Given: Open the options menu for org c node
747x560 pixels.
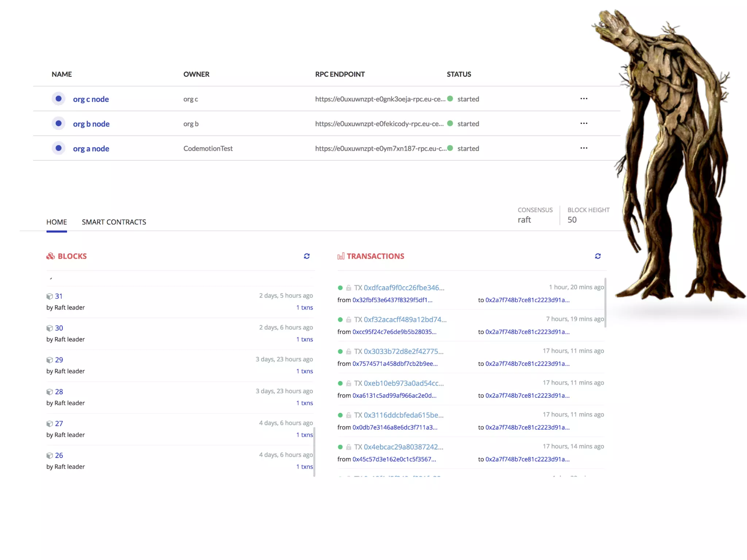Looking at the screenshot, I should [x=584, y=99].
